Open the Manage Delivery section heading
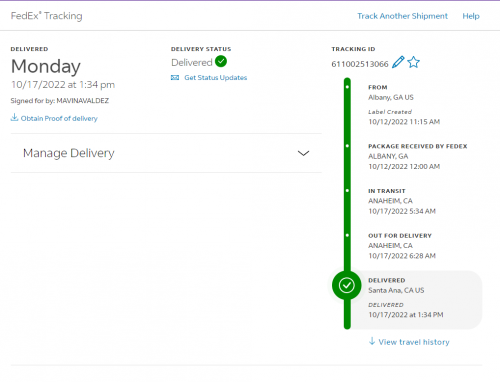500x382 pixels. click(69, 153)
